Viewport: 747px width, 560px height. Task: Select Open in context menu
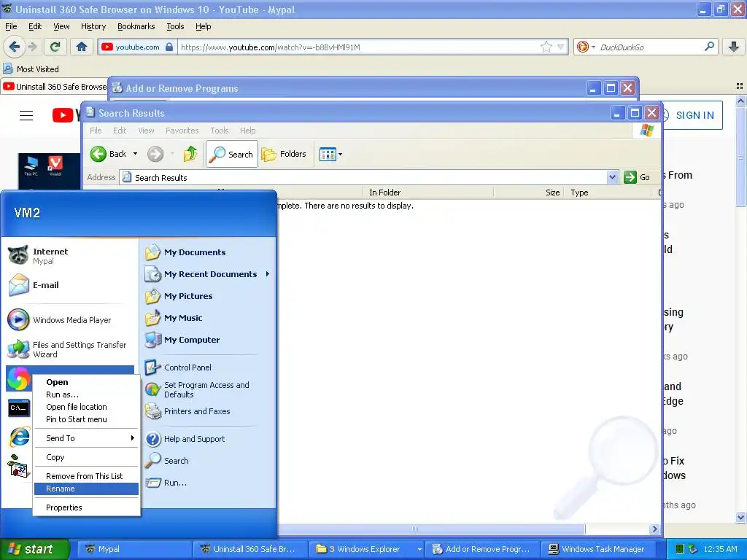[87, 382]
